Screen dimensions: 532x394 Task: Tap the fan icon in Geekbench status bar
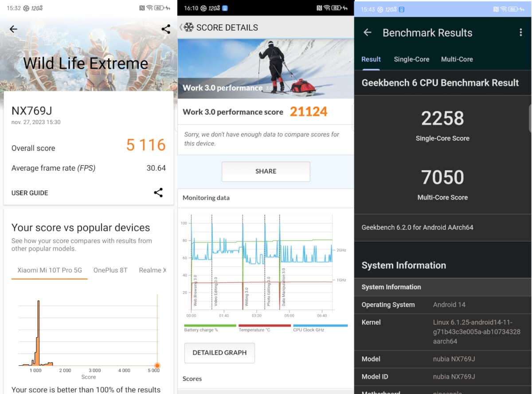click(x=380, y=9)
